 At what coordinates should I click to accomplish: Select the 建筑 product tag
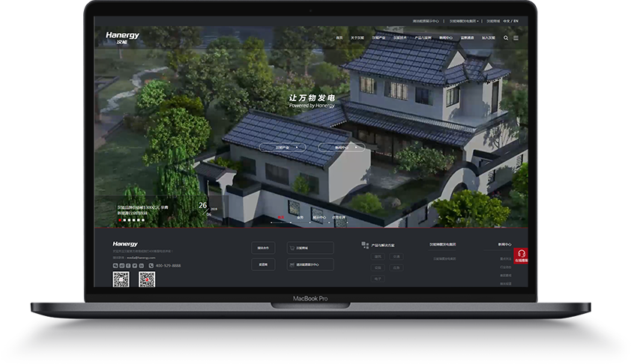pyautogui.click(x=378, y=257)
